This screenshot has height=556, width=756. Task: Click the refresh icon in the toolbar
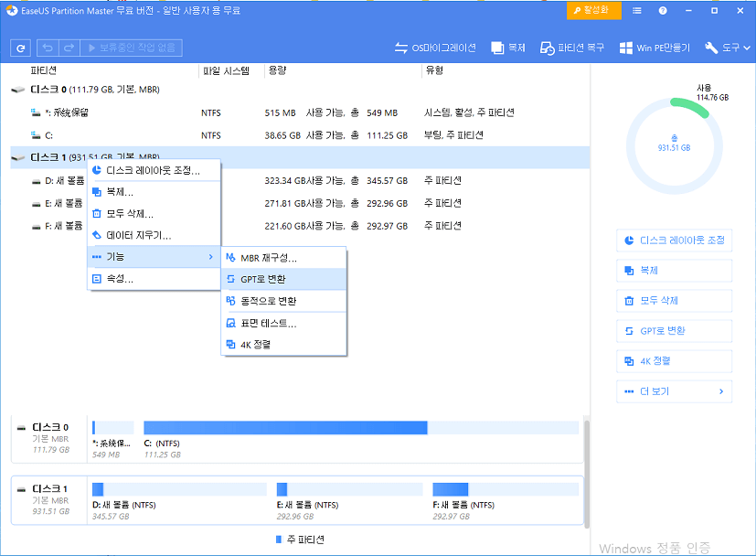[22, 48]
